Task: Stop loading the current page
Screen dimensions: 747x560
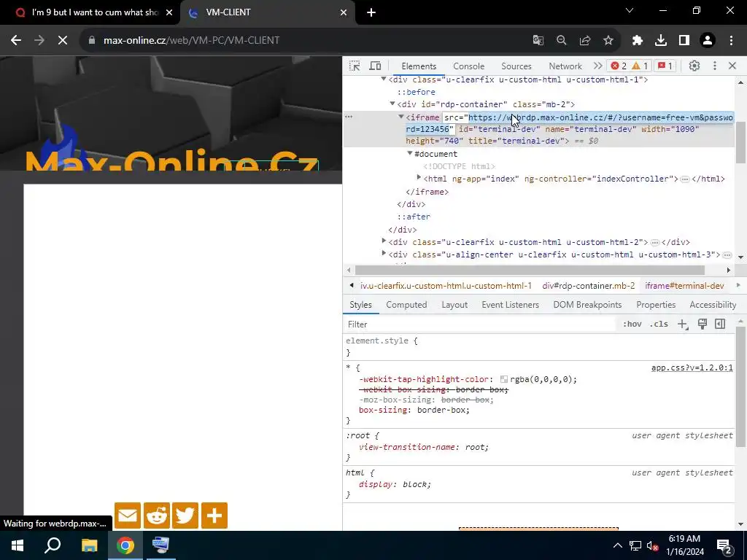Action: 63,41
